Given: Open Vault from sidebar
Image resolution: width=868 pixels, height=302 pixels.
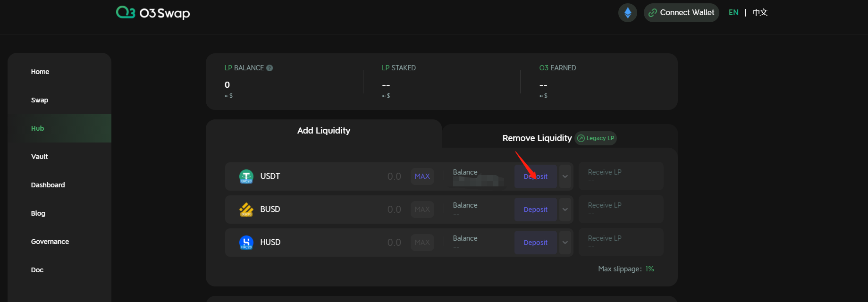Looking at the screenshot, I should pos(40,157).
